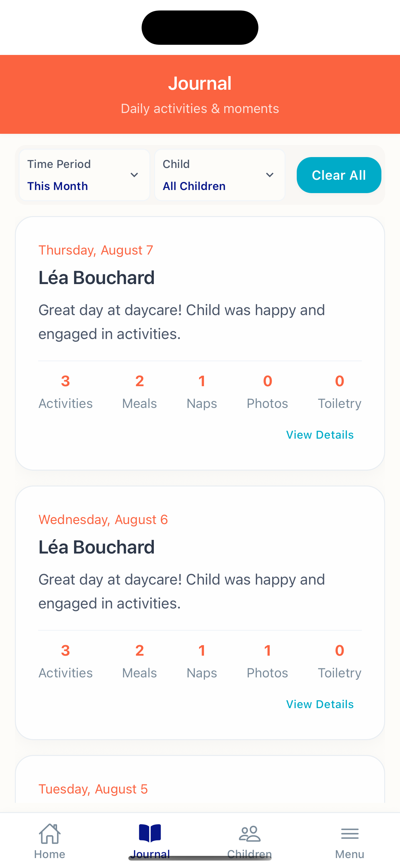Open View Details for August 6
The image size is (400, 868).
[x=320, y=704]
